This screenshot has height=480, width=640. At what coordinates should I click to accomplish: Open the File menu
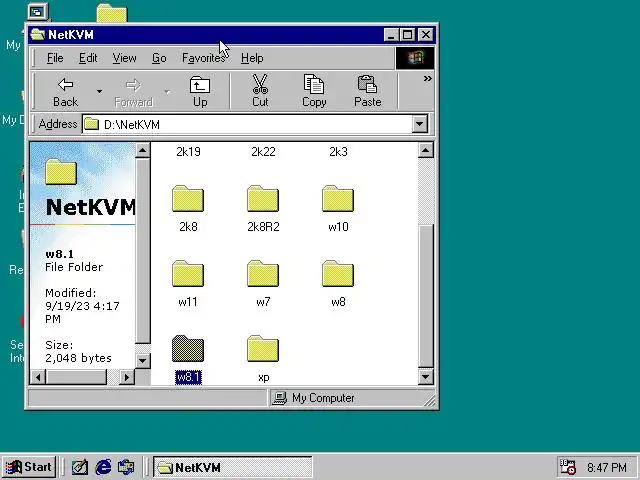tap(55, 58)
